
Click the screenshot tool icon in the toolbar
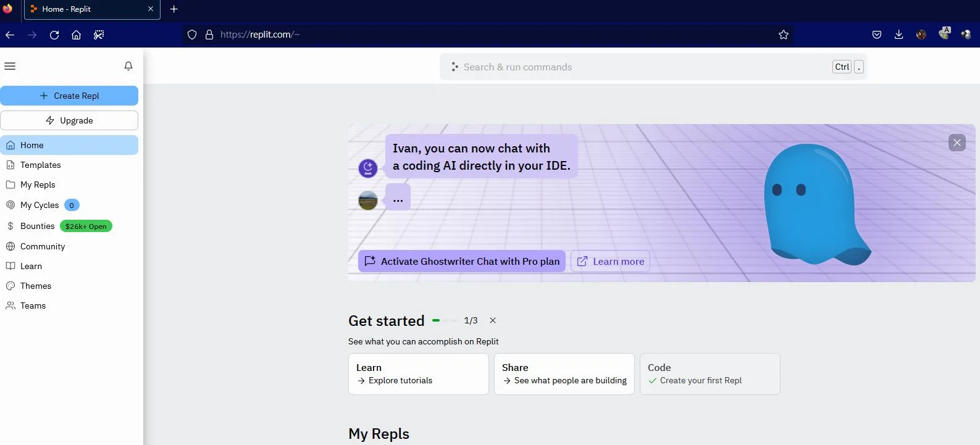pyautogui.click(x=99, y=35)
